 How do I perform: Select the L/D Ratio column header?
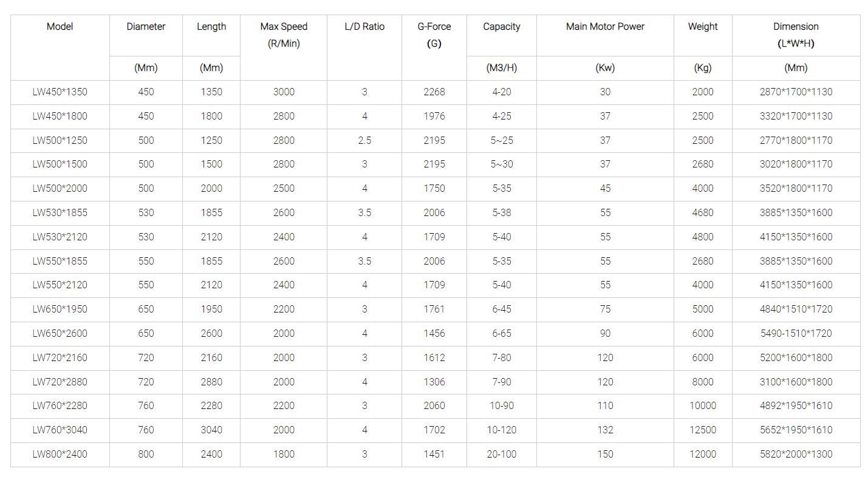click(x=364, y=27)
